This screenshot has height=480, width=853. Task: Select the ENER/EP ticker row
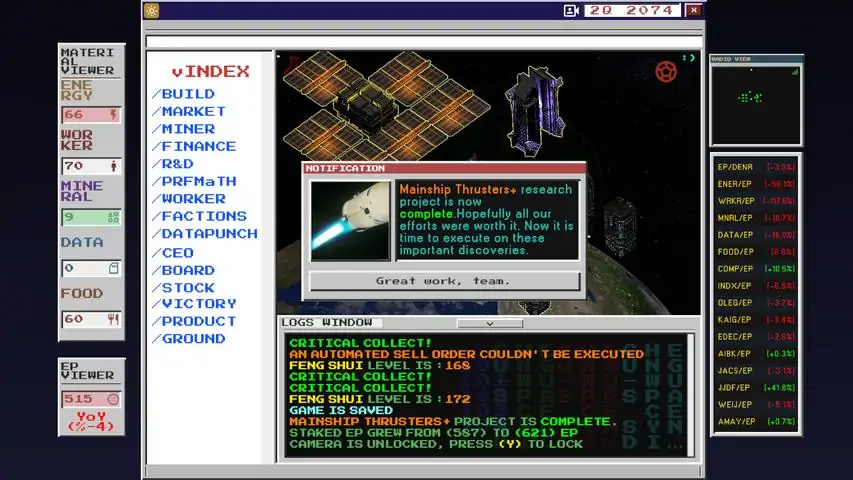point(756,184)
